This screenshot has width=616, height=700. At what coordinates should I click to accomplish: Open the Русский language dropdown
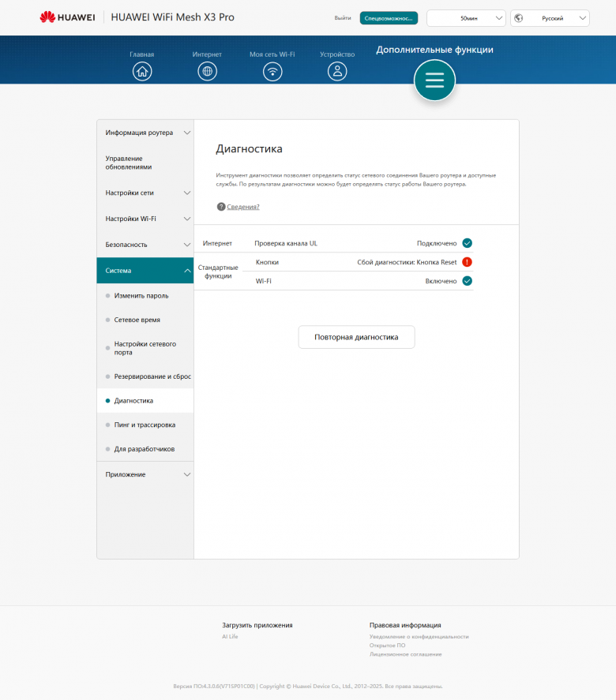(550, 18)
